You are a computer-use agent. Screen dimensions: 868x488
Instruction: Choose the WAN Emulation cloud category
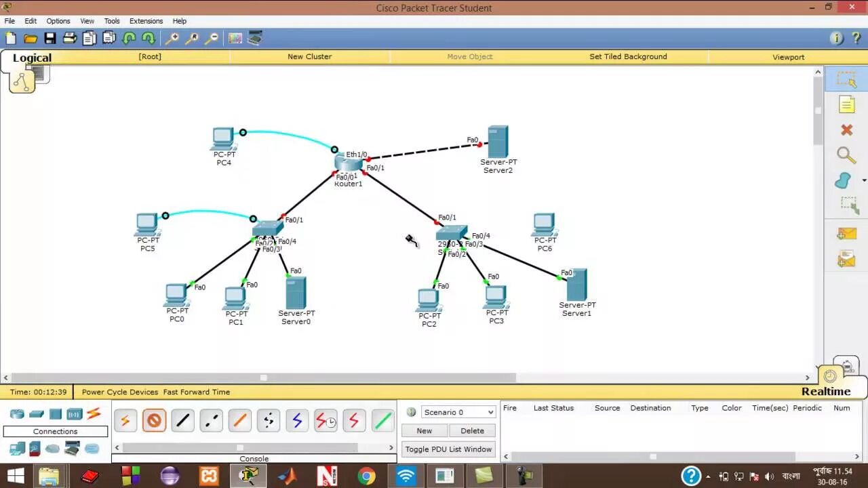[x=52, y=448]
